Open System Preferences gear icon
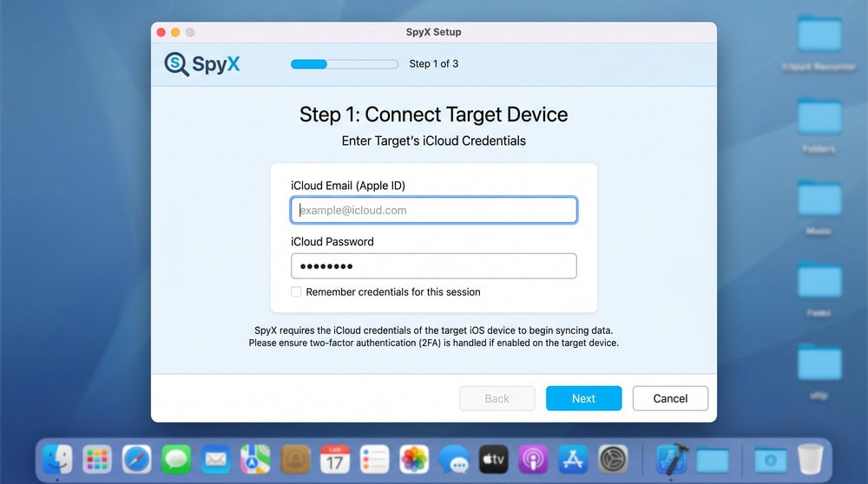This screenshot has width=868, height=484. [x=612, y=459]
